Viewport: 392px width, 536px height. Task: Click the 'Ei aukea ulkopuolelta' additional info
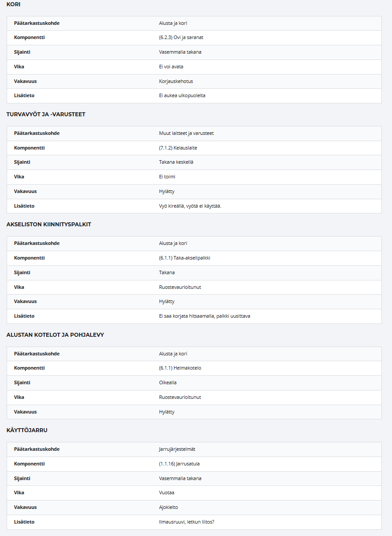[182, 95]
